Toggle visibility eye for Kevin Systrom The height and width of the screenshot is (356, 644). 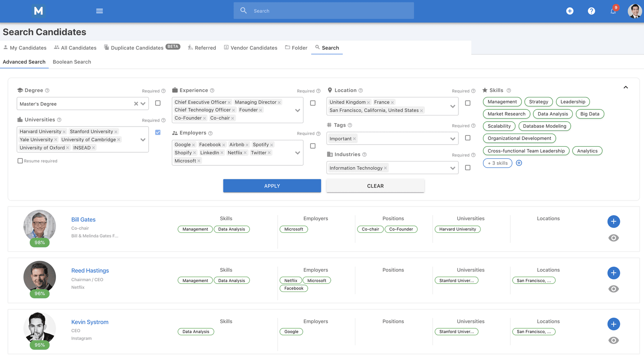[x=613, y=341]
